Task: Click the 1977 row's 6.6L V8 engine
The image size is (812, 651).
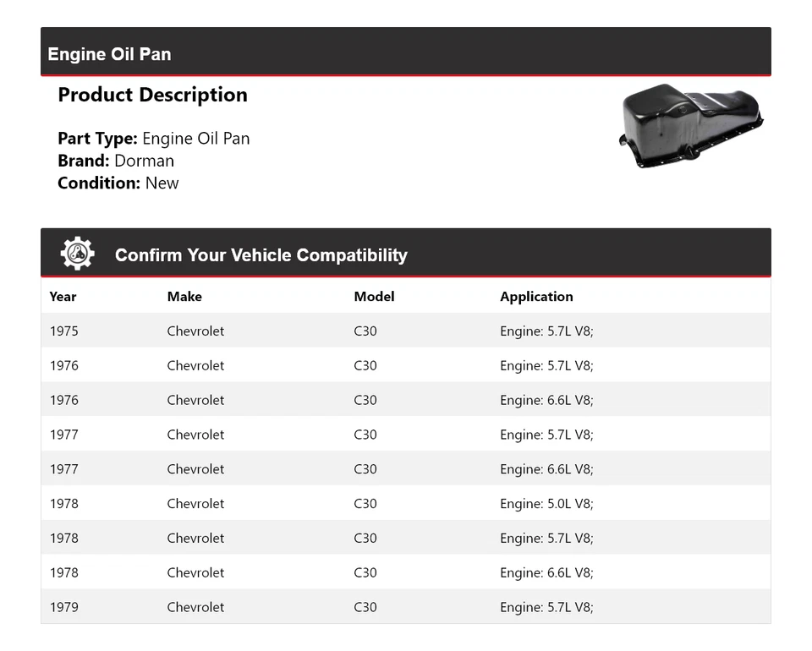Action: coord(546,469)
